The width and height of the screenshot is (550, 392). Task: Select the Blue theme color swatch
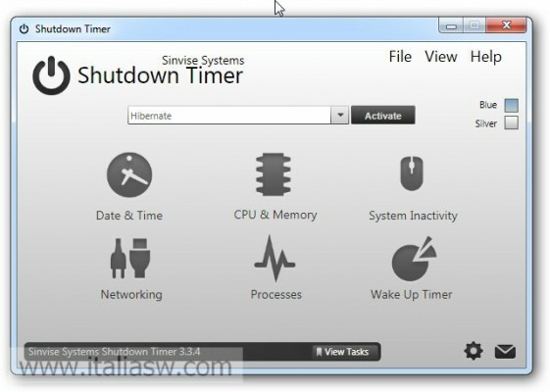click(x=511, y=105)
